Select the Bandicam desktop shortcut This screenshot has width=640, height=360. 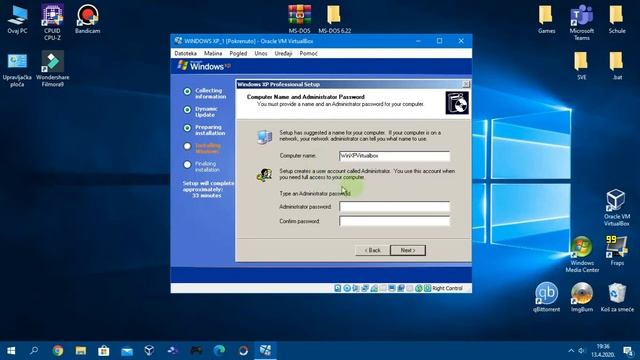87,19
